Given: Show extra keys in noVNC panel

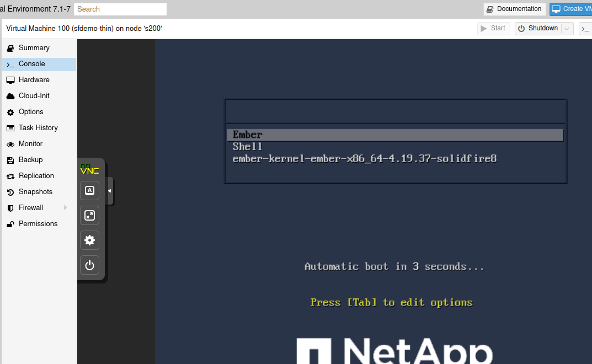Looking at the screenshot, I should click(x=89, y=191).
